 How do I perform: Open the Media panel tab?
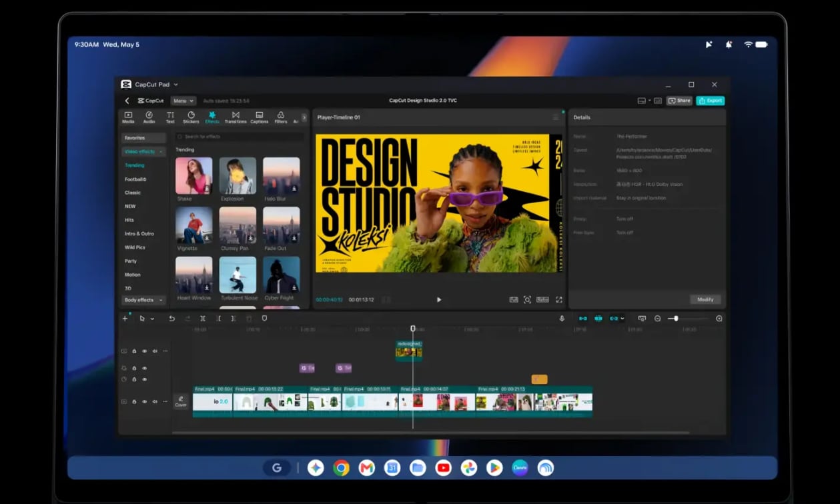128,117
